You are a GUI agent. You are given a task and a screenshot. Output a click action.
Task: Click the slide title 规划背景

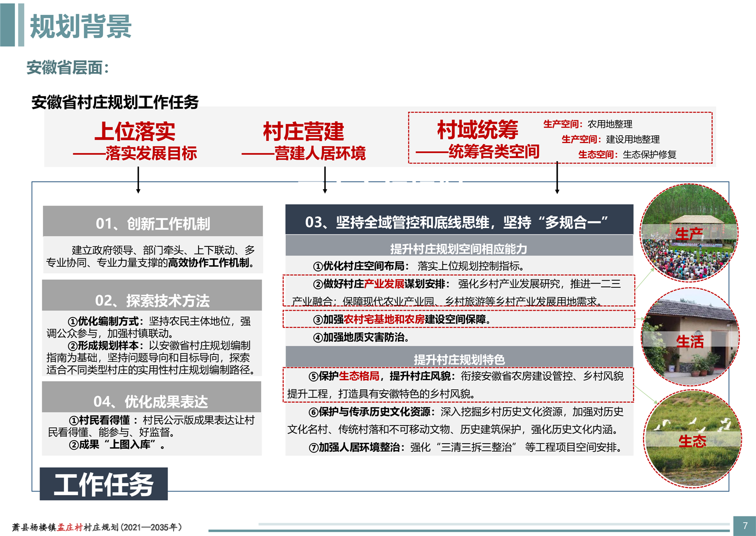click(81, 26)
